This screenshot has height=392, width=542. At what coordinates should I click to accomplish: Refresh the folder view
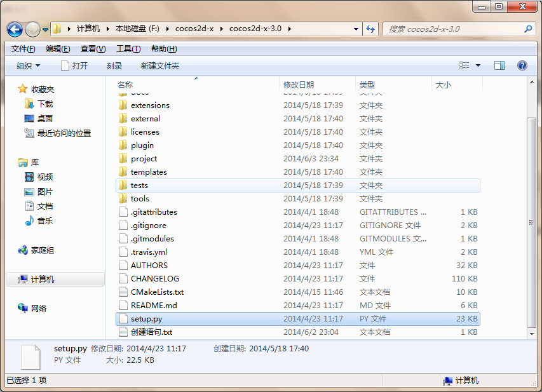[370, 29]
